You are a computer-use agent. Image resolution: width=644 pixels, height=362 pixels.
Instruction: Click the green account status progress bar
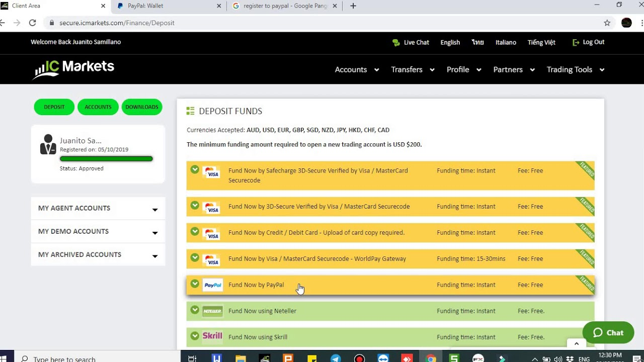(106, 159)
